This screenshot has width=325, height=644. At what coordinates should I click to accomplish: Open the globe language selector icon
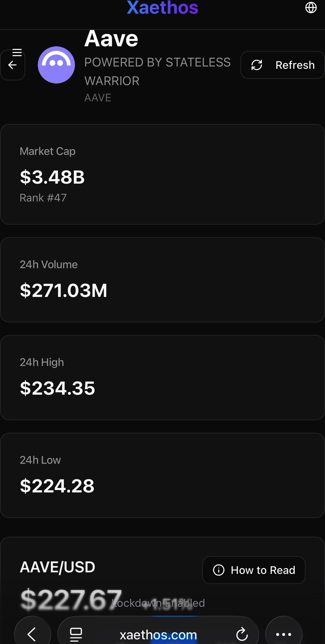coord(311,8)
